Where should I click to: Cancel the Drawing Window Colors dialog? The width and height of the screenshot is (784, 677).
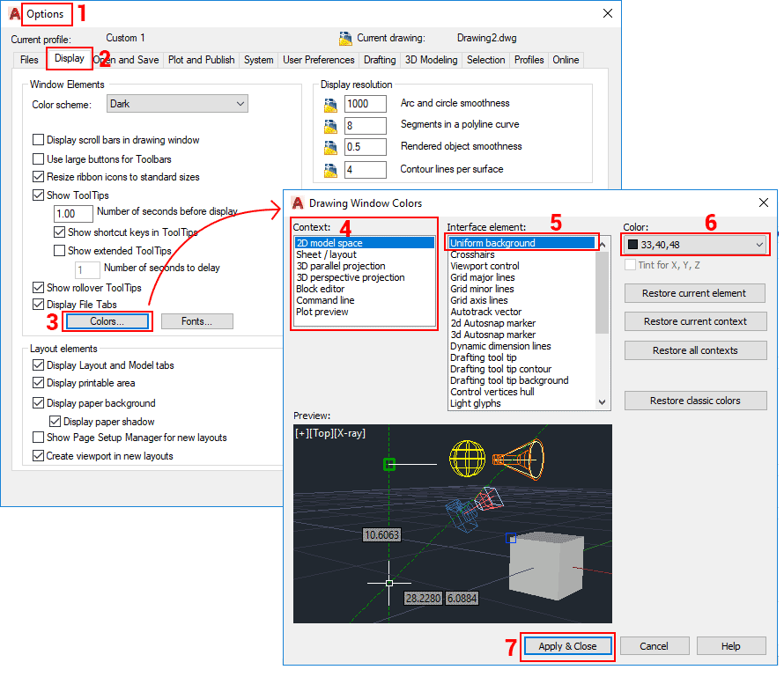tap(654, 646)
